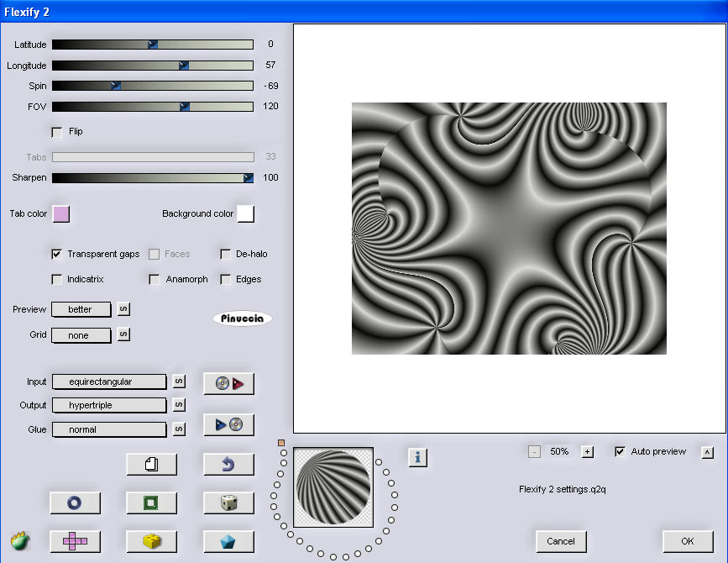Click the info 'i' button
The height and width of the screenshot is (563, 728).
pyautogui.click(x=418, y=458)
